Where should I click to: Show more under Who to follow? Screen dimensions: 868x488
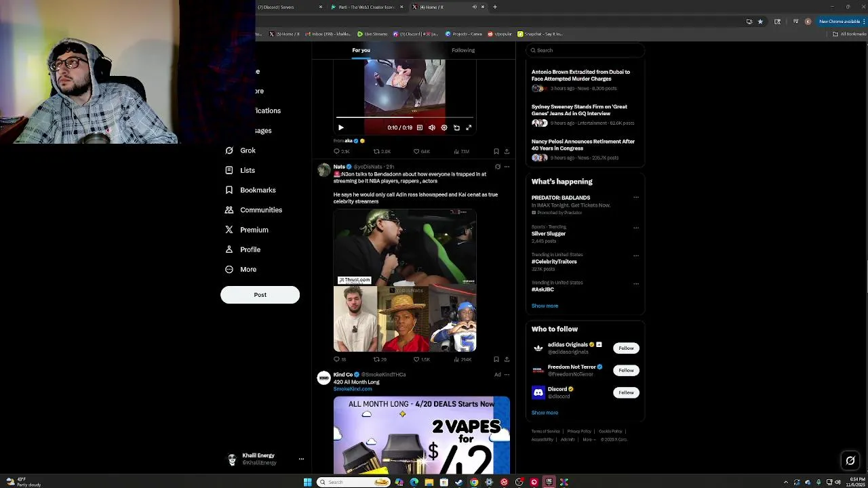[x=545, y=413]
